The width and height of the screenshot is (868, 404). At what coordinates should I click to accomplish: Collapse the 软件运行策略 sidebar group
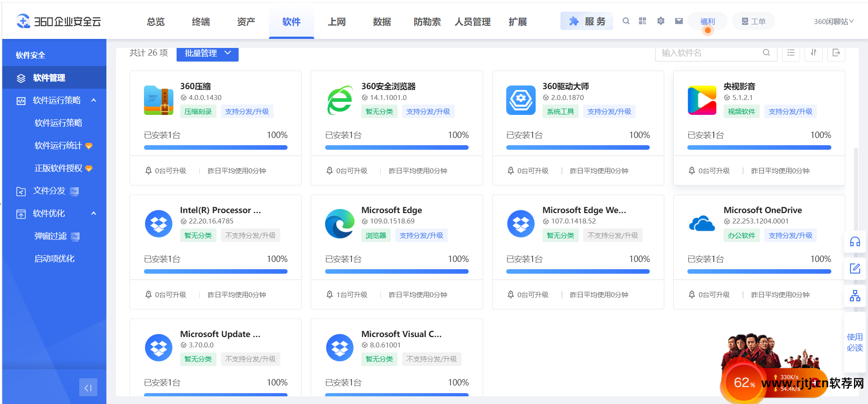pyautogui.click(x=94, y=100)
